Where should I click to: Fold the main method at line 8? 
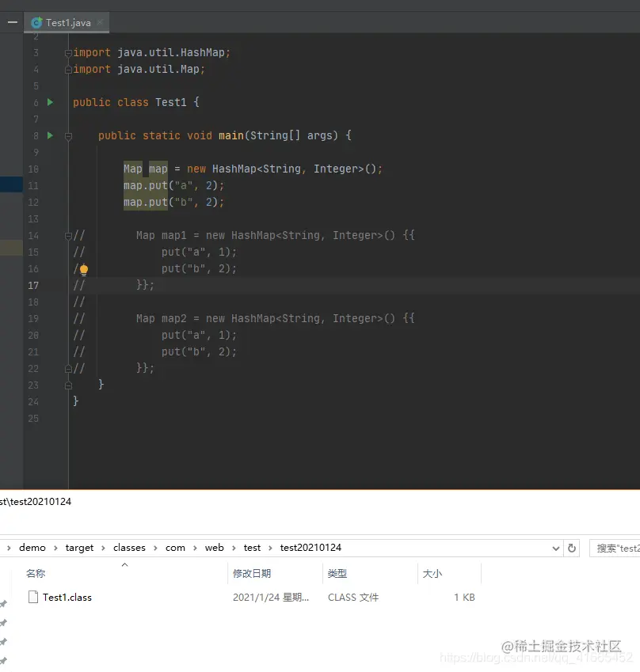(68, 136)
